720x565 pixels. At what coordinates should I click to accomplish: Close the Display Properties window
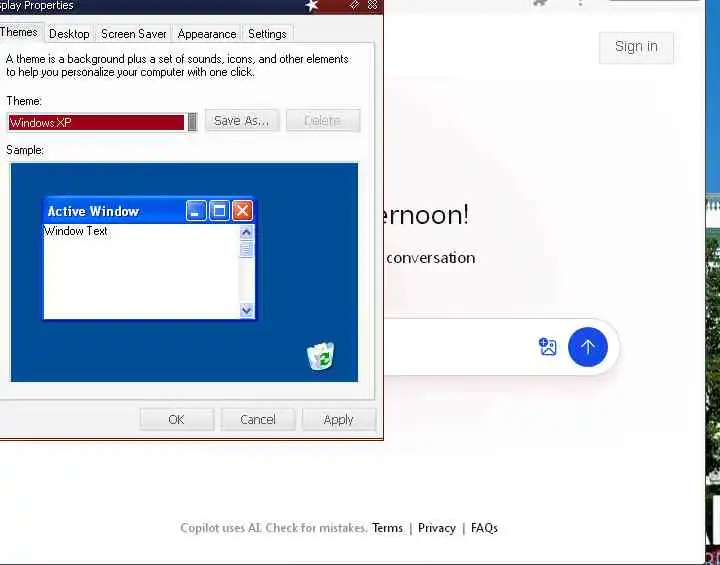pos(372,5)
